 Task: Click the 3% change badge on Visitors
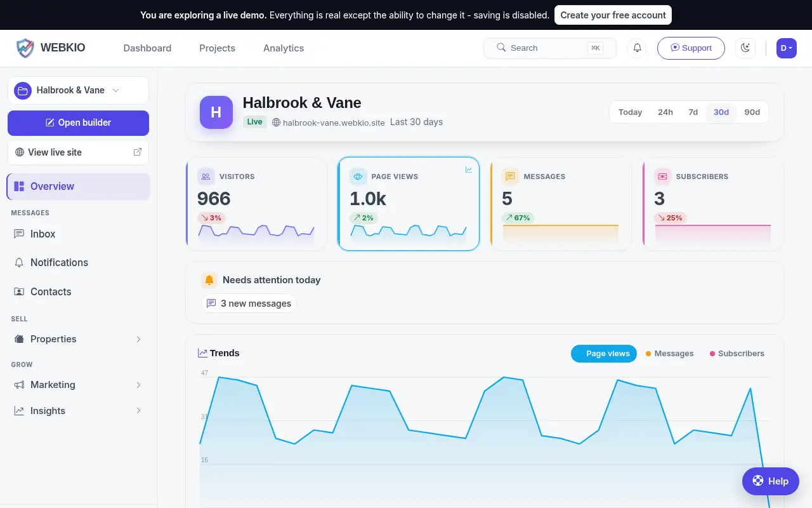point(211,218)
